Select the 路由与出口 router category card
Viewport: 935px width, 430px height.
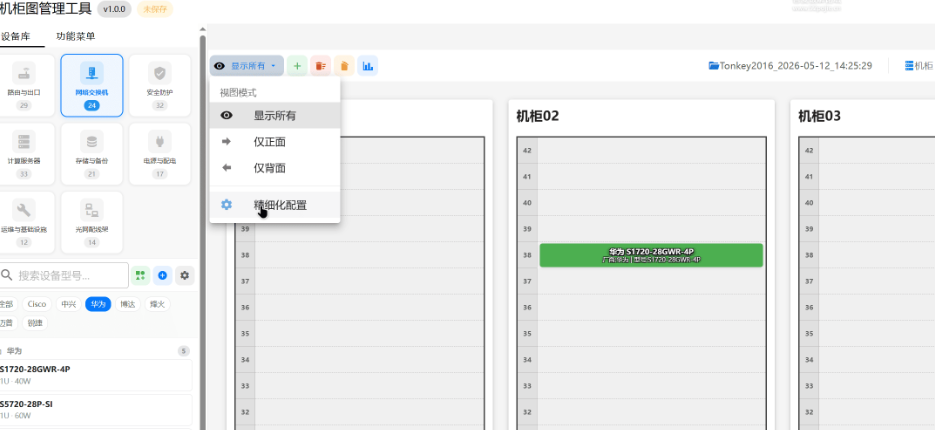(x=24, y=86)
